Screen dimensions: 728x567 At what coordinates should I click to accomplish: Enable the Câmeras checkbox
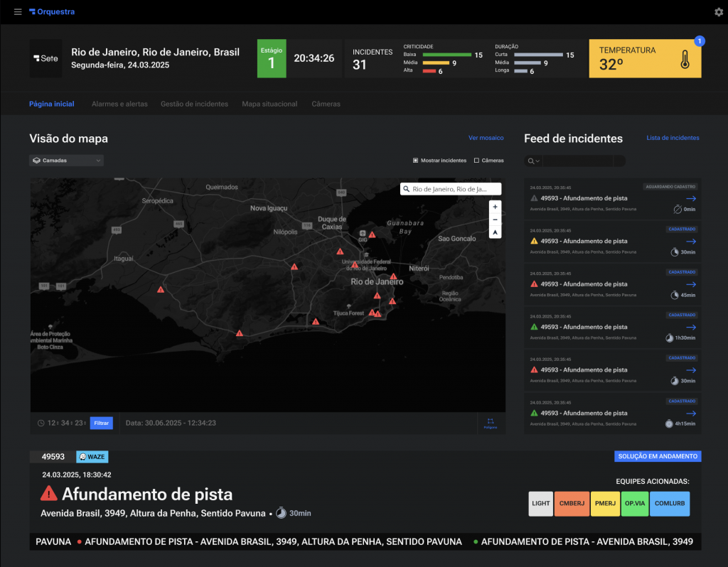point(476,161)
